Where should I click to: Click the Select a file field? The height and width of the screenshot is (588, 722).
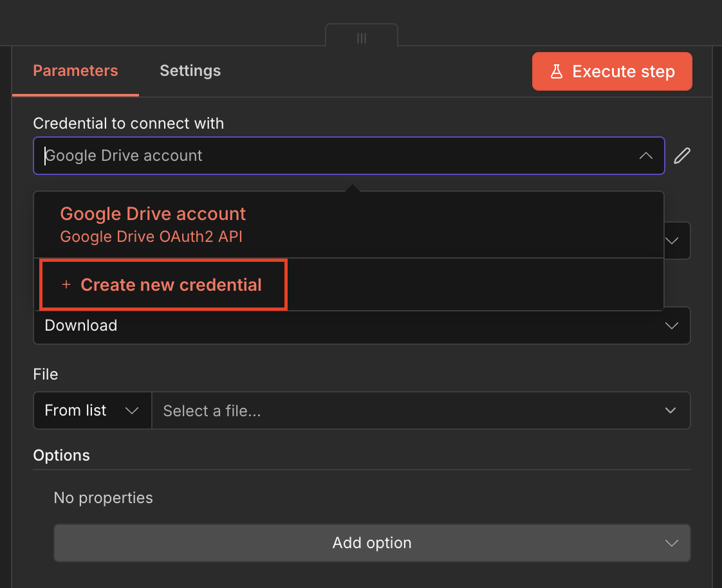click(420, 410)
